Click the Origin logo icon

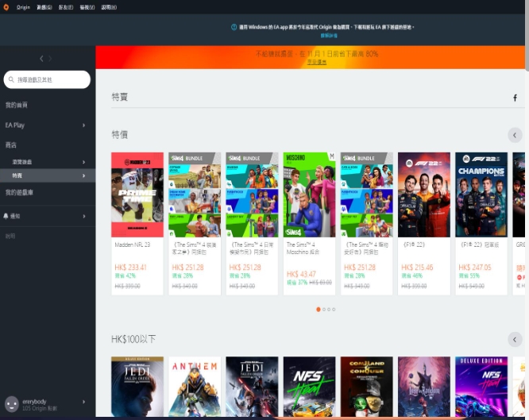(x=6, y=7)
